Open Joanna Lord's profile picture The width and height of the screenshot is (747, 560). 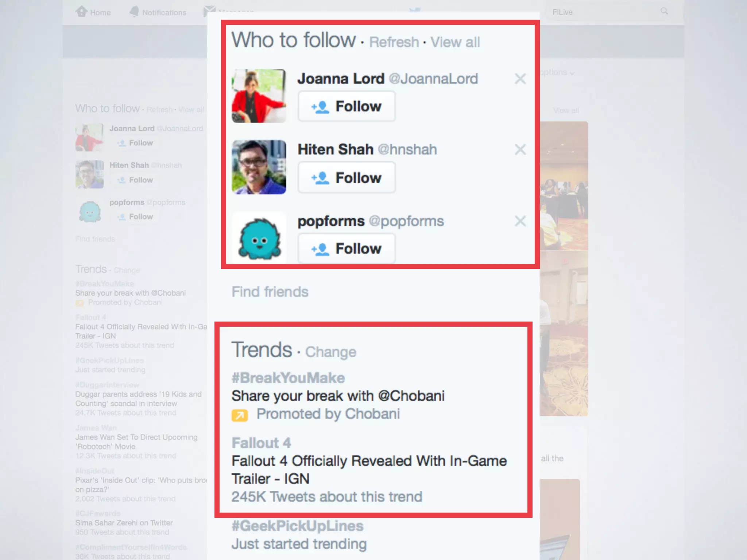click(259, 96)
